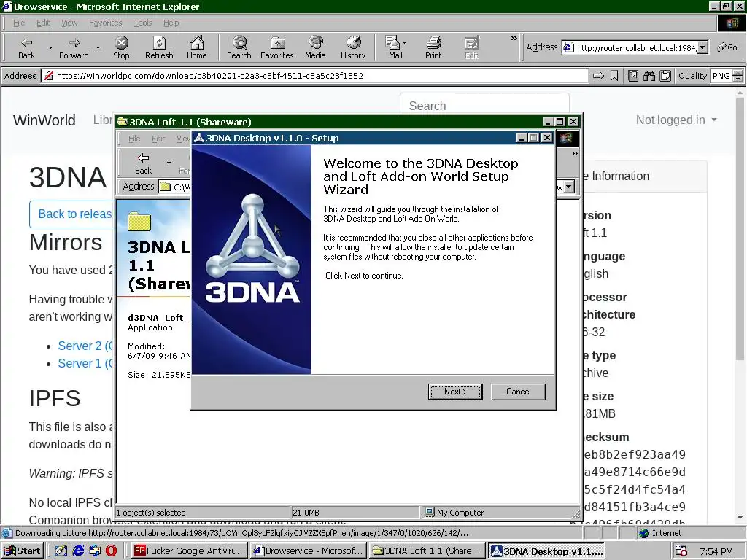Expand toolbar chevron in 3DNA Loft window
Image resolution: width=747 pixels, height=560 pixels.
(x=575, y=153)
